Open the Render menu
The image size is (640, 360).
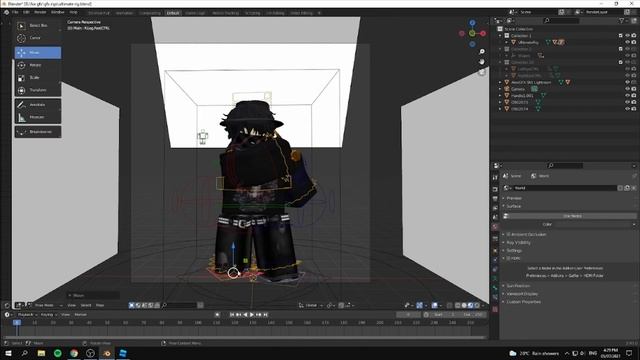click(40, 13)
